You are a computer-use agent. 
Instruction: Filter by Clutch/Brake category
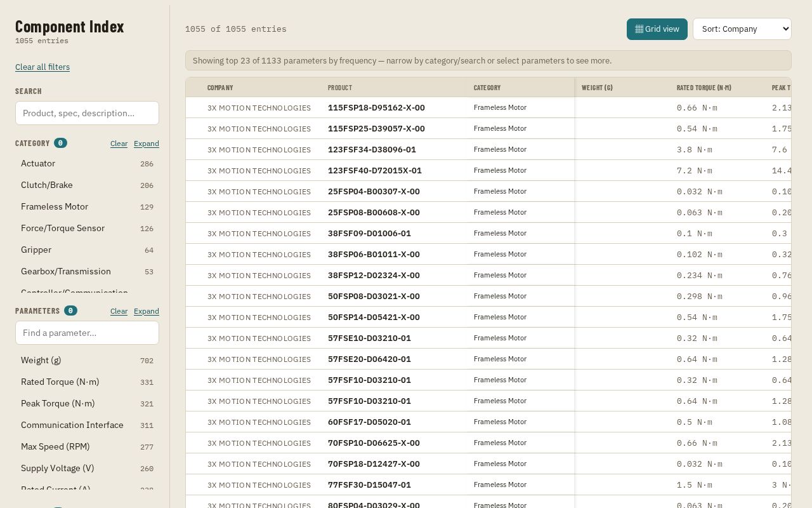(x=87, y=185)
